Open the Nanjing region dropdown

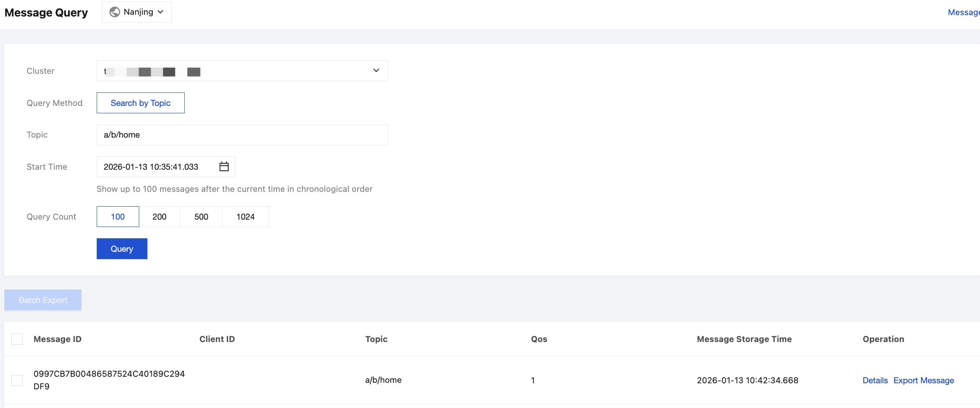click(137, 12)
